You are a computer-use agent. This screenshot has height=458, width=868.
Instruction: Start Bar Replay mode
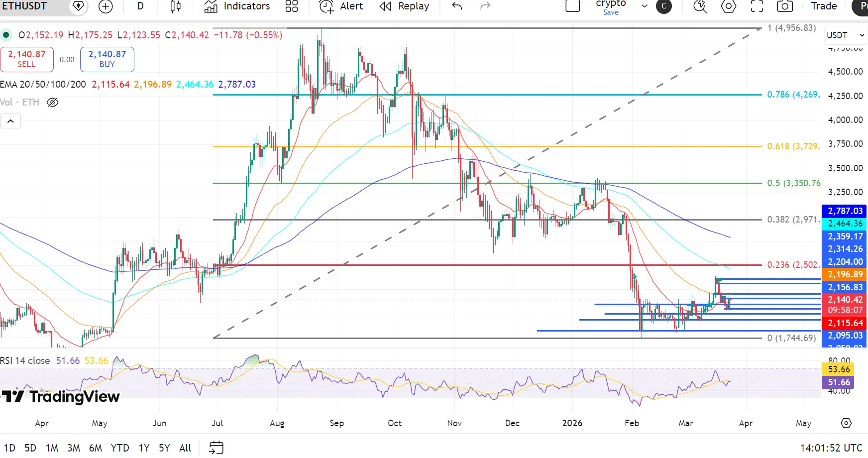[x=404, y=6]
